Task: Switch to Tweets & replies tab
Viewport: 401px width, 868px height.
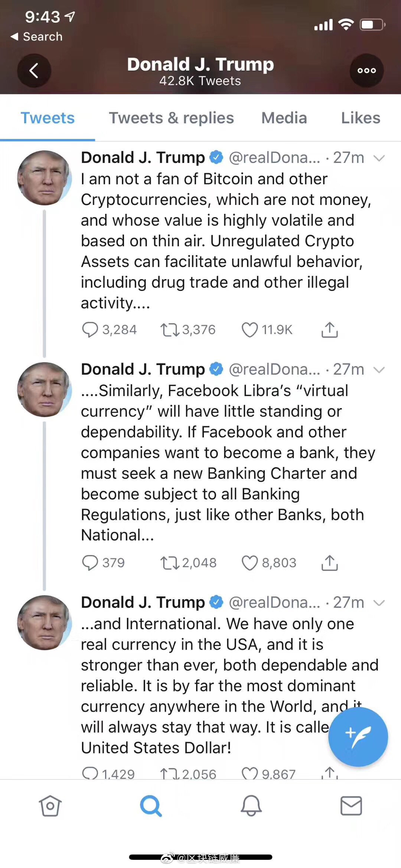Action: click(171, 118)
